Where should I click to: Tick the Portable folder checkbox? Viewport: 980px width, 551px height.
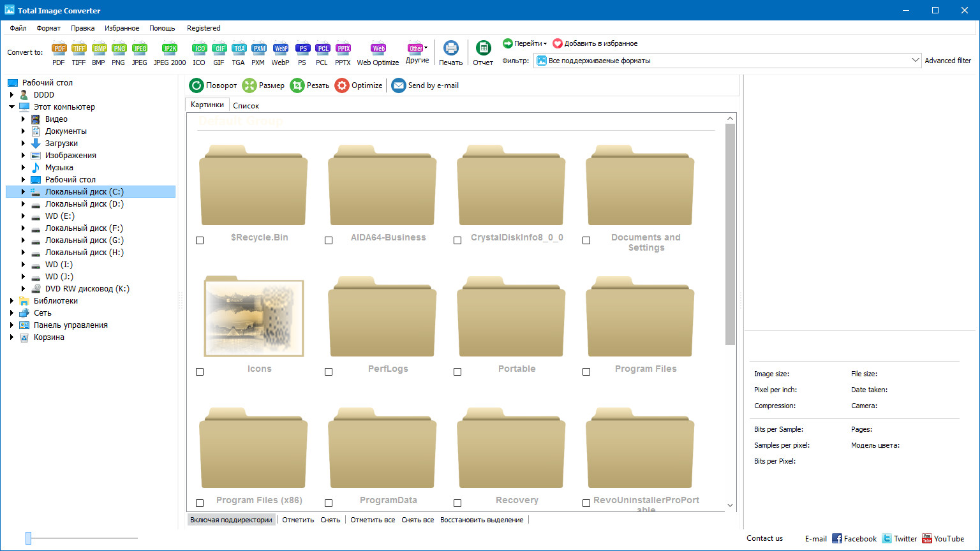[x=457, y=372]
